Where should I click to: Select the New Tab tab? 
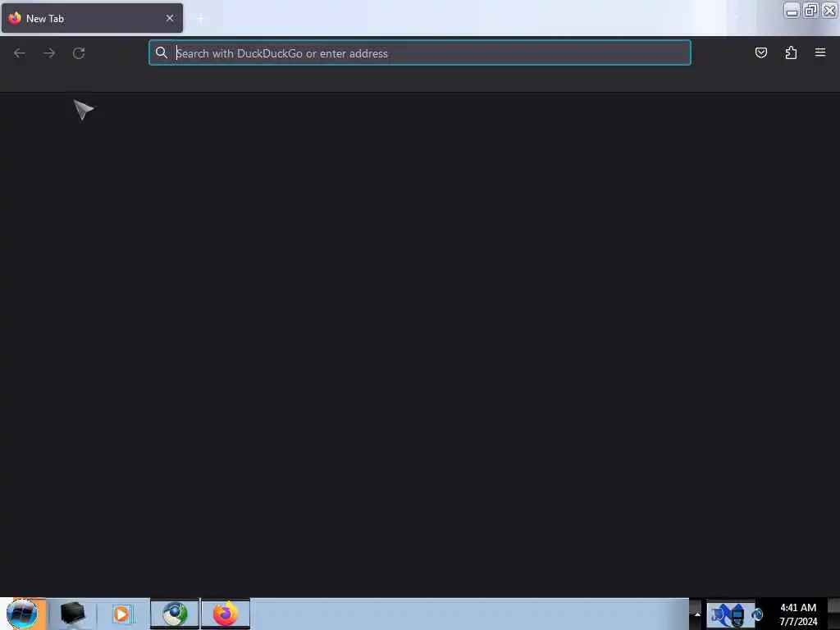click(x=92, y=18)
